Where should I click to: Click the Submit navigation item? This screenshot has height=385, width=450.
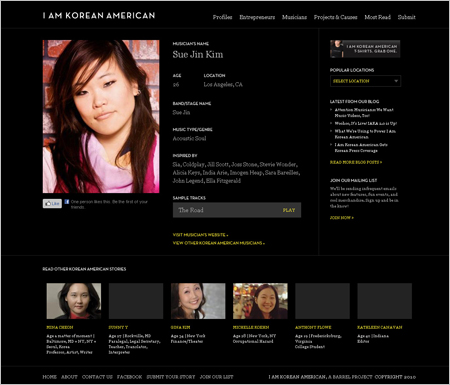pos(406,17)
